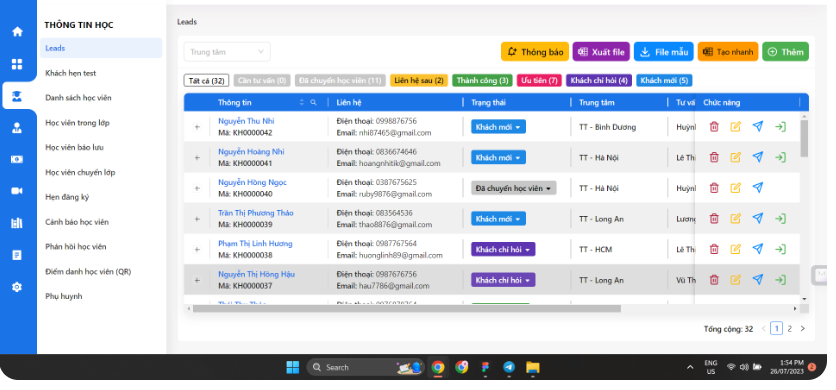836x390 pixels.
Task: Expand row of Nguyễn Thu Nhi
Action: [197, 127]
